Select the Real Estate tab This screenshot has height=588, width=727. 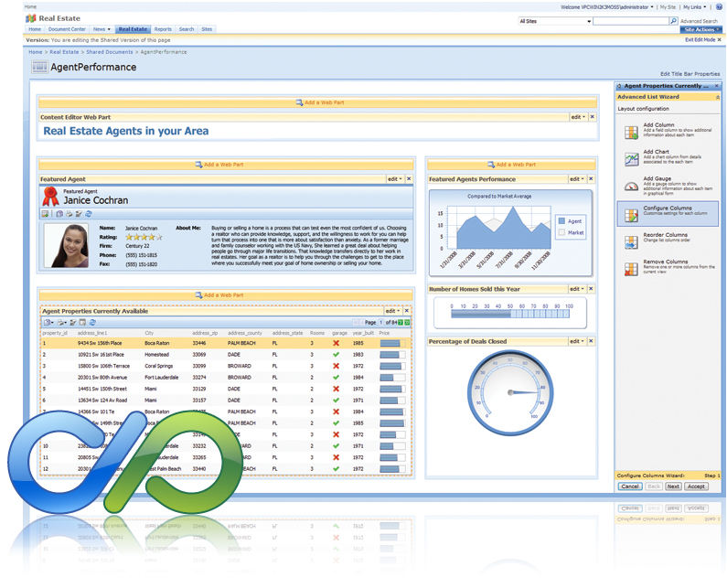click(133, 29)
